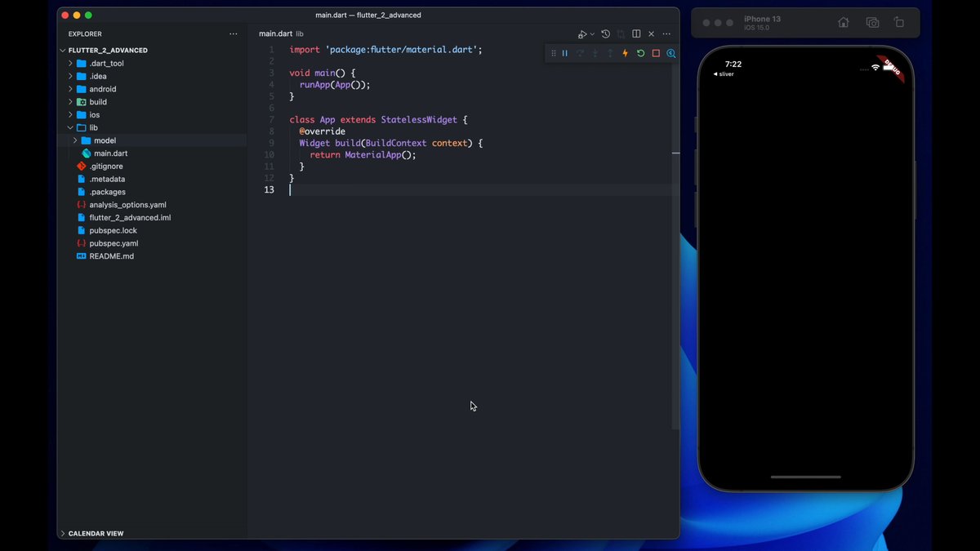Open run and debug dropdown arrow
980x551 pixels.
pos(591,34)
